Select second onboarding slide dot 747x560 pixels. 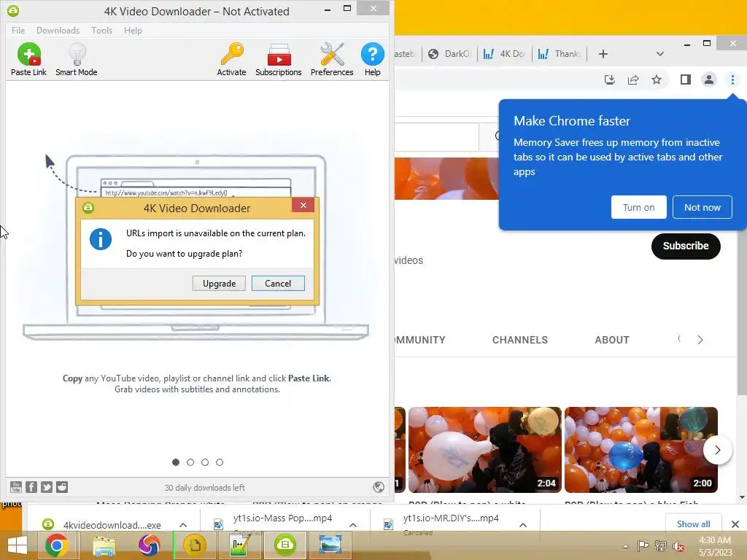190,462
